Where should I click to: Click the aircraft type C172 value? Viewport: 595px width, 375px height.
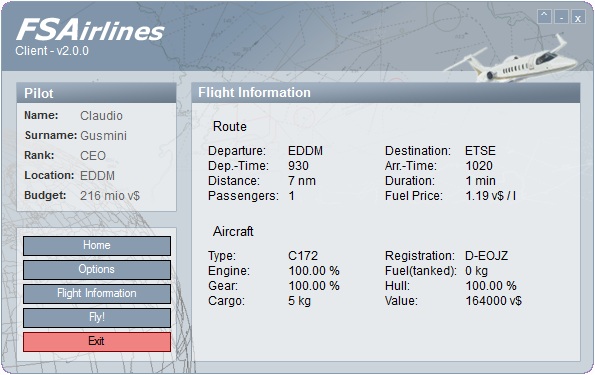click(303, 256)
